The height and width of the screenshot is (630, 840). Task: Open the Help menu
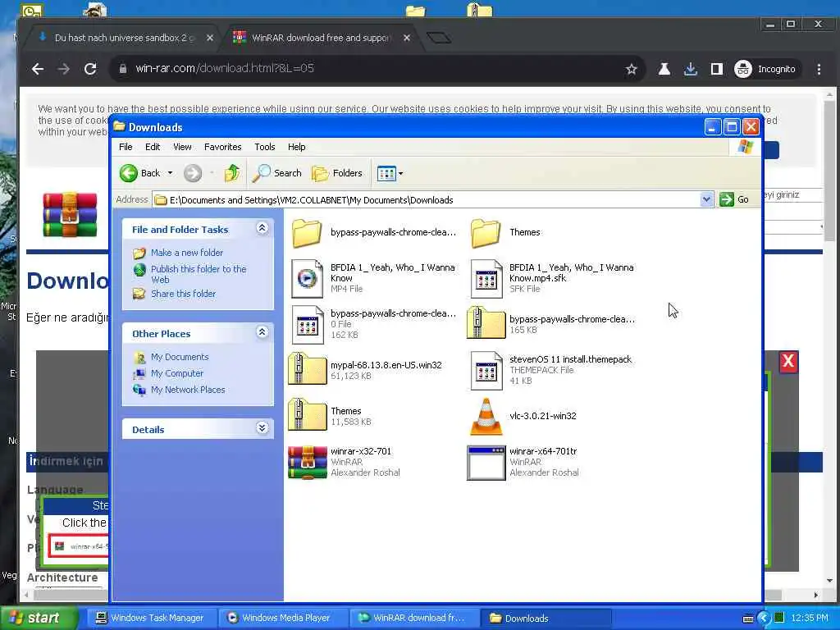click(296, 147)
